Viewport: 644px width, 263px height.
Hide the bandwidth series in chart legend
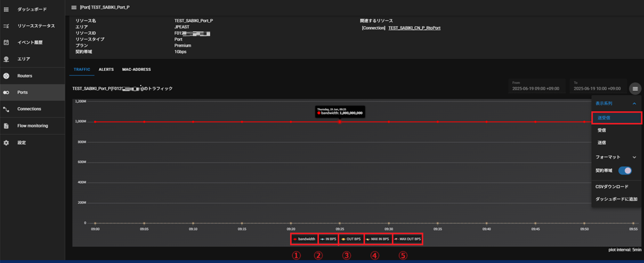(304, 239)
